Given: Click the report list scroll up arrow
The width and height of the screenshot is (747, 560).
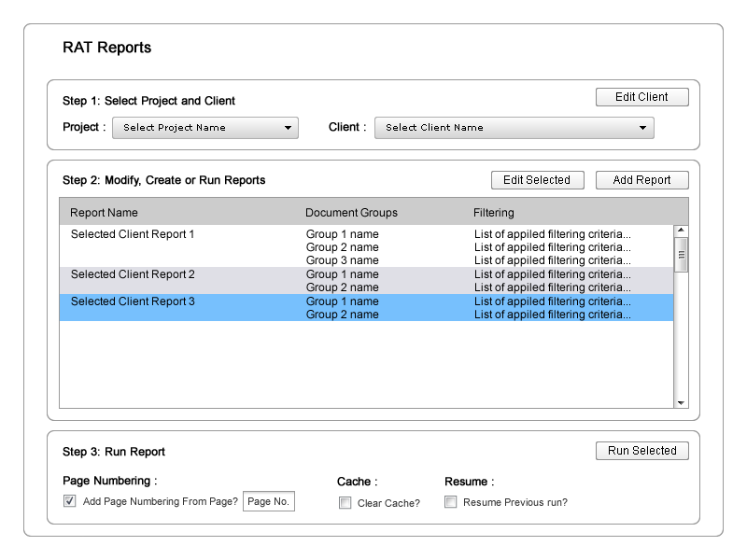Looking at the screenshot, I should point(681,231).
